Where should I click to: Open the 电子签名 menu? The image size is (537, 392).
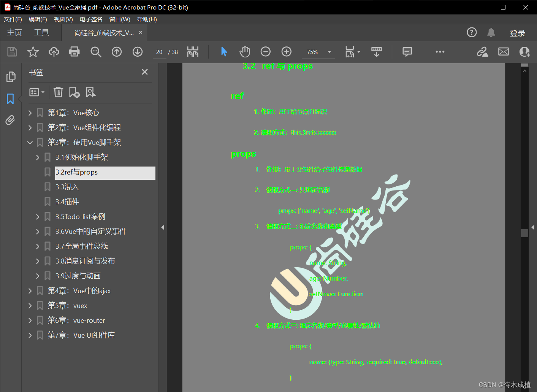coord(91,19)
